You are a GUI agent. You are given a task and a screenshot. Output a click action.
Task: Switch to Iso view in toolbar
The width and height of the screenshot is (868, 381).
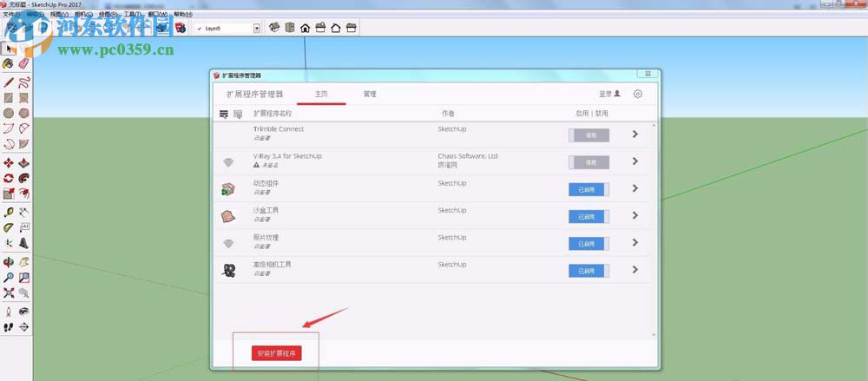(274, 27)
